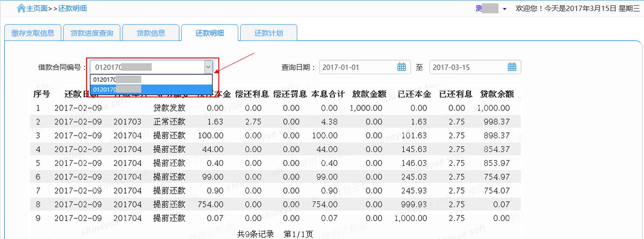Click 本息合计 column header
The image size is (644, 239).
328,94
